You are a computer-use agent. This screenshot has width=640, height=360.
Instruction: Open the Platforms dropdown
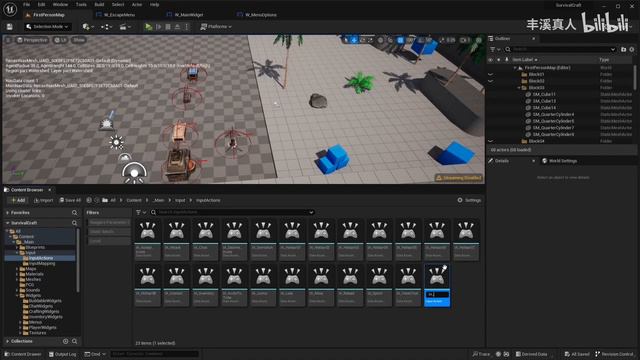[x=216, y=27]
